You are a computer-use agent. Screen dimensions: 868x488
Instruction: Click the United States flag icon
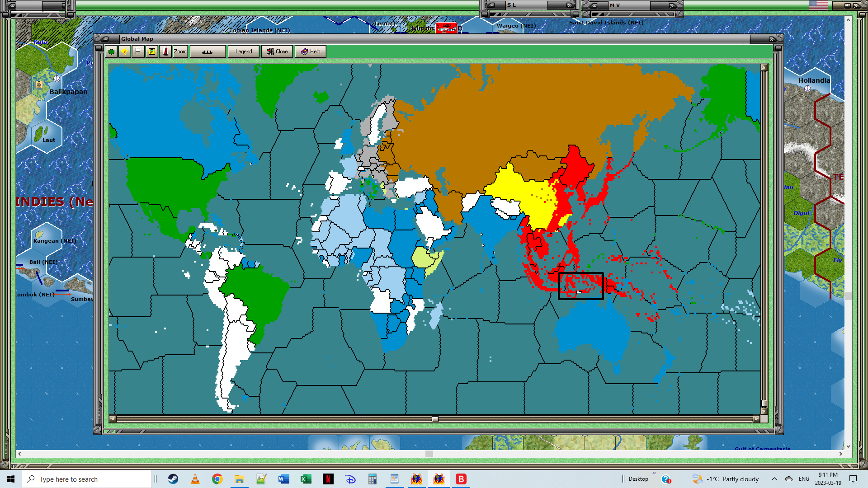pos(818,5)
